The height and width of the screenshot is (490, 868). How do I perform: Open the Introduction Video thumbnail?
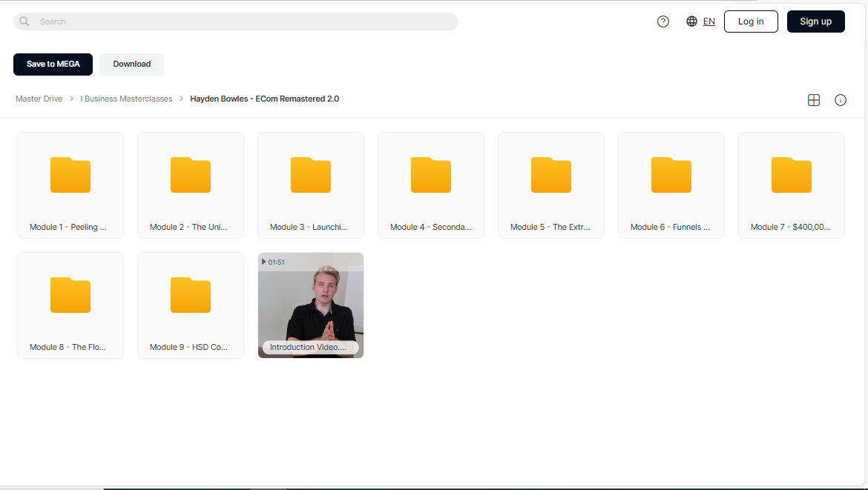(311, 305)
